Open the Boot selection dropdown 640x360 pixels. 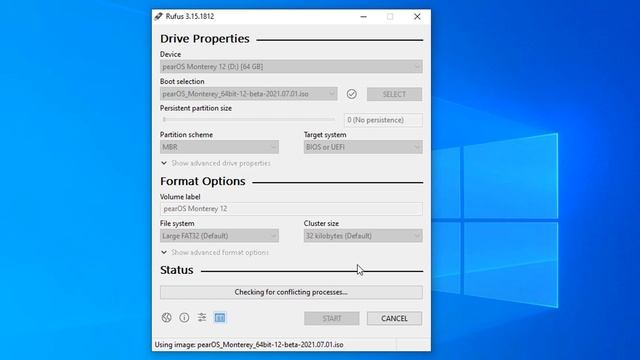tap(249, 94)
